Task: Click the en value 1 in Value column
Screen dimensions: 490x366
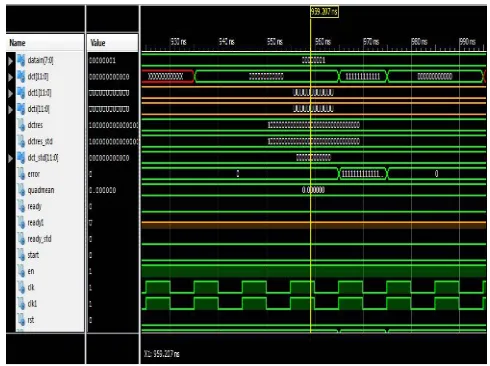Action: [x=90, y=272]
